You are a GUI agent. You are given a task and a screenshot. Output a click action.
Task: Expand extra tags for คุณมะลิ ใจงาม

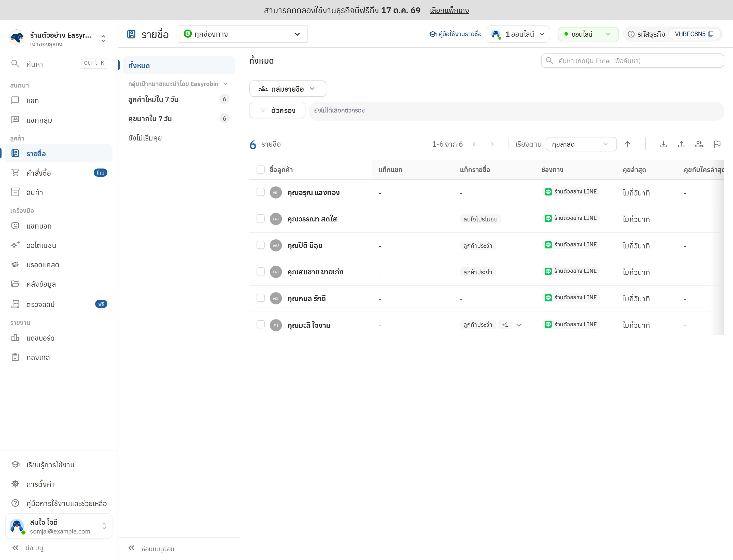[x=519, y=325]
